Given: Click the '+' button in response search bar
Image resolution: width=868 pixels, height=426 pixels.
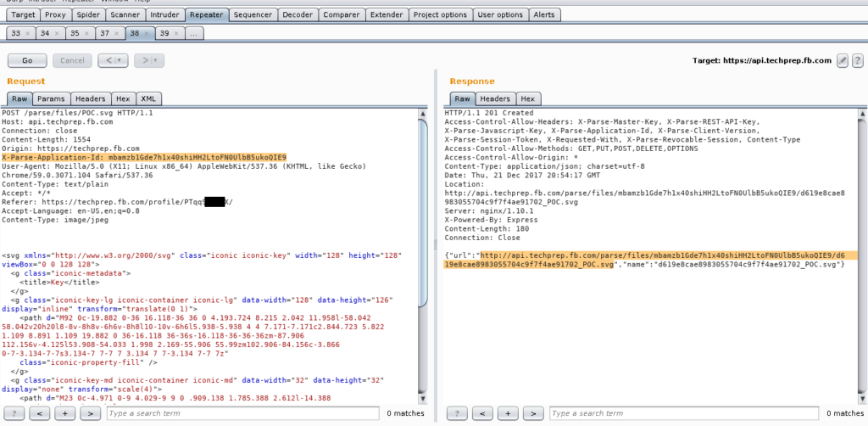Looking at the screenshot, I should point(509,413).
